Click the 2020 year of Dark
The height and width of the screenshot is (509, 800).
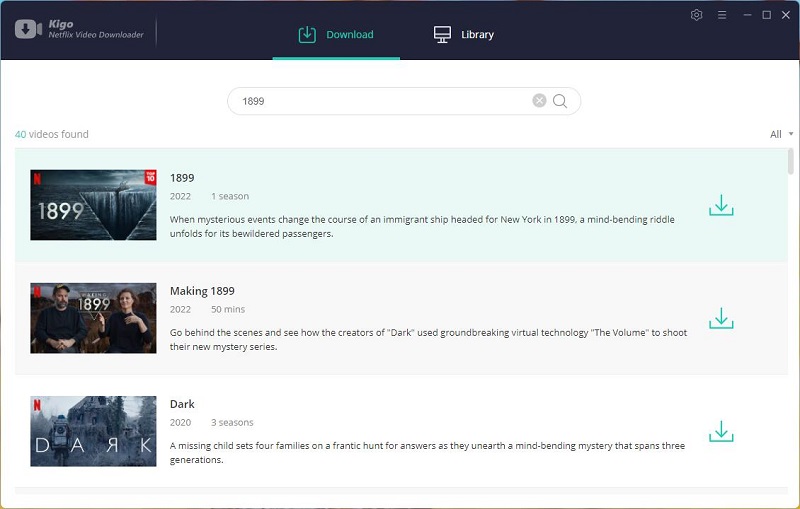pos(180,423)
